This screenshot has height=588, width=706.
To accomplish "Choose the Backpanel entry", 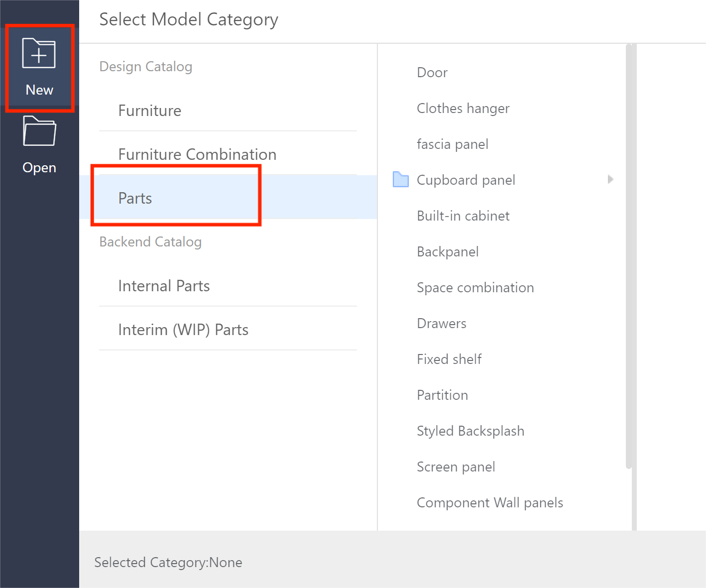I will [x=448, y=252].
